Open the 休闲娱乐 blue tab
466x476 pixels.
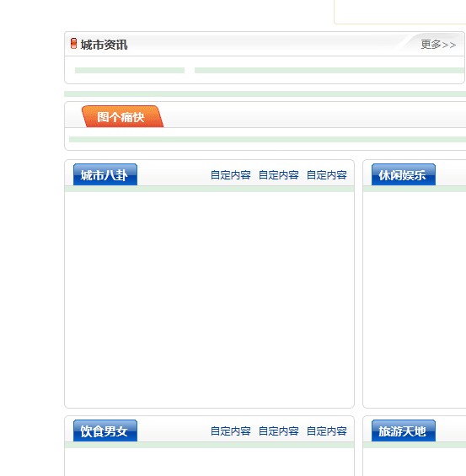pyautogui.click(x=404, y=174)
